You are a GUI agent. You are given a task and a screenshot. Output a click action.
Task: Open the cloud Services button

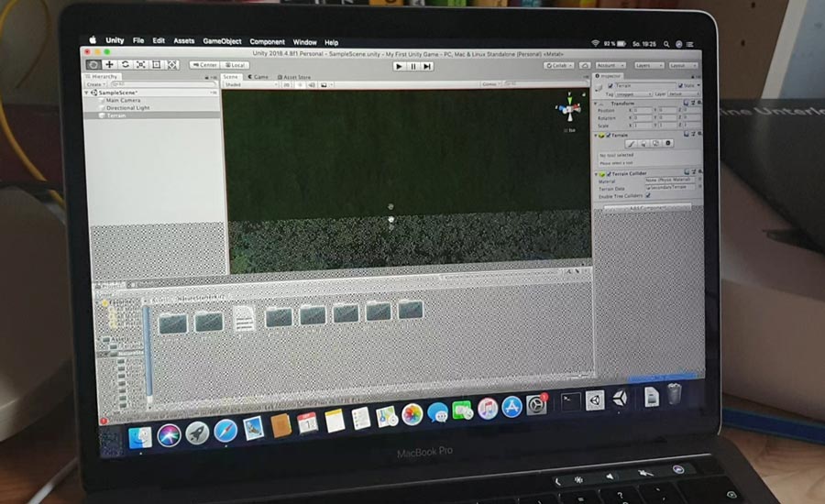(x=585, y=65)
